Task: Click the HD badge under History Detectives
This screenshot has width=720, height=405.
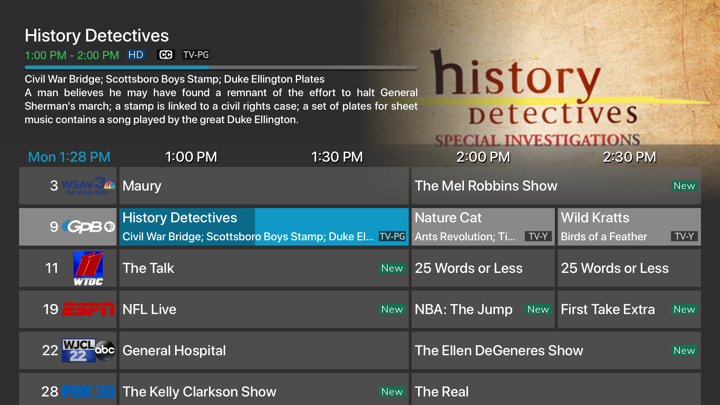Action: click(x=136, y=55)
